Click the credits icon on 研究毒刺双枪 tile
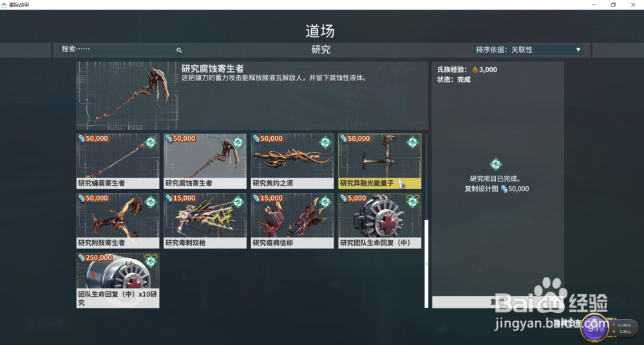The width and height of the screenshot is (644, 345). coord(169,198)
